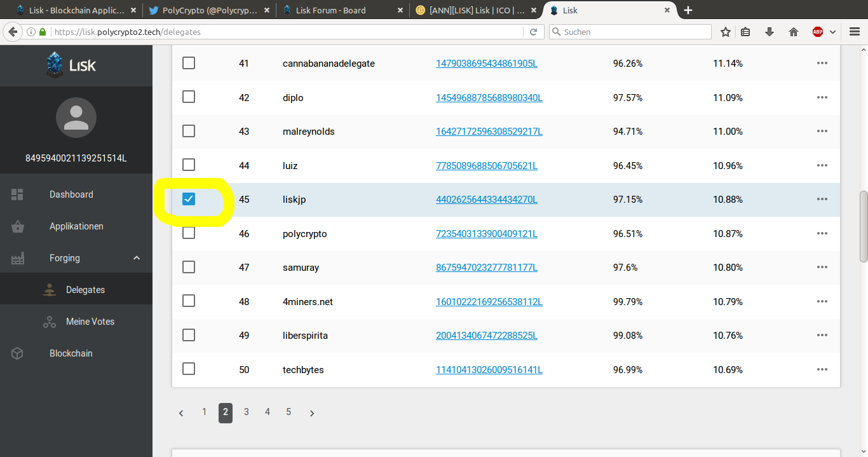The height and width of the screenshot is (457, 868).
Task: Open more options for techbytes row
Action: click(822, 369)
